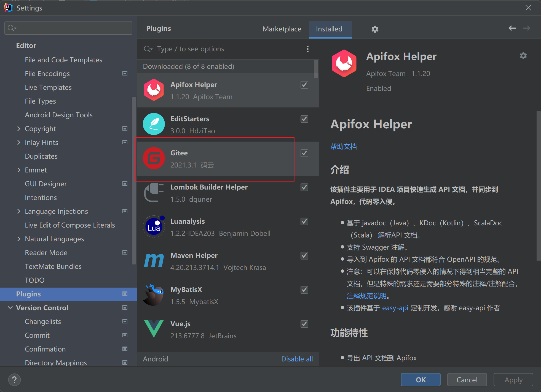
Task: Disable the Apifox Helper plugin checkbox
Action: [304, 85]
